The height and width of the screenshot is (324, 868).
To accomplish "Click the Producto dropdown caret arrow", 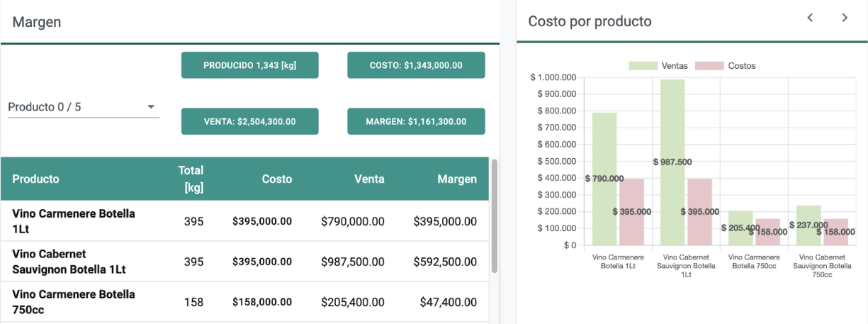I will [151, 107].
